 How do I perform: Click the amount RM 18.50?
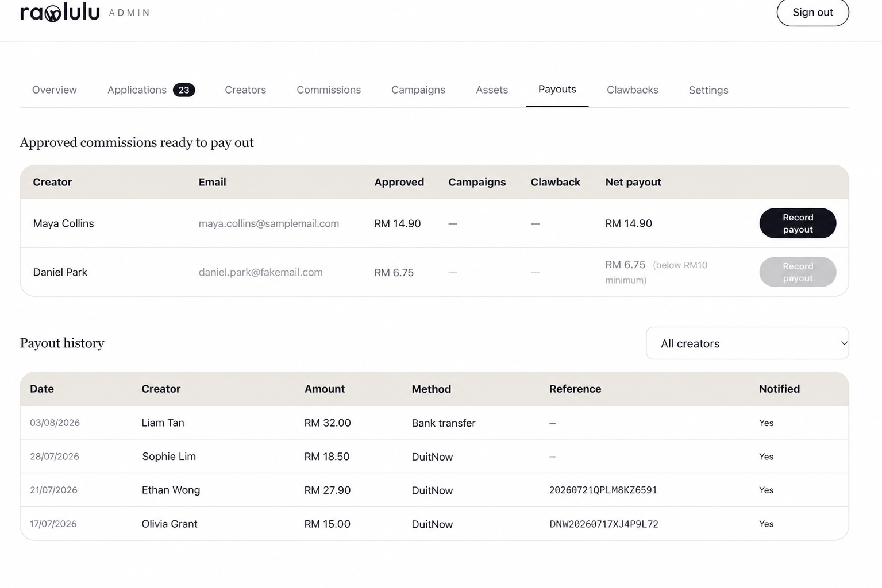coord(327,457)
